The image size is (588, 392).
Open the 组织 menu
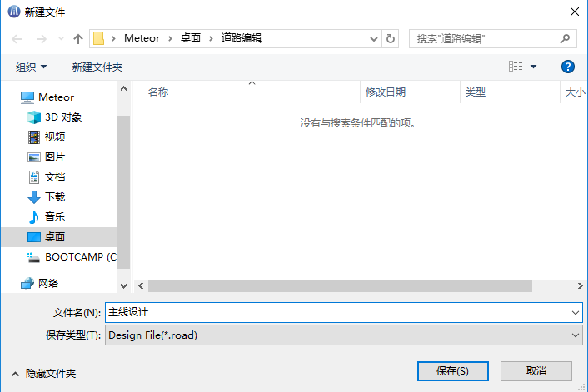pyautogui.click(x=31, y=67)
